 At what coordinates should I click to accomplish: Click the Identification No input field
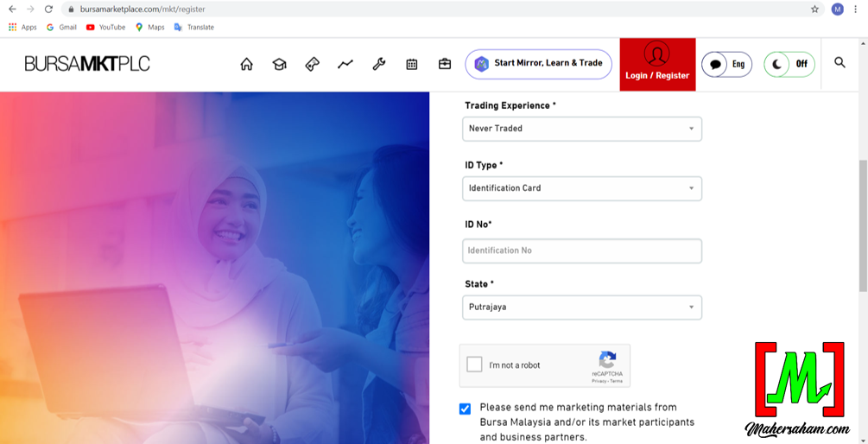tap(581, 251)
